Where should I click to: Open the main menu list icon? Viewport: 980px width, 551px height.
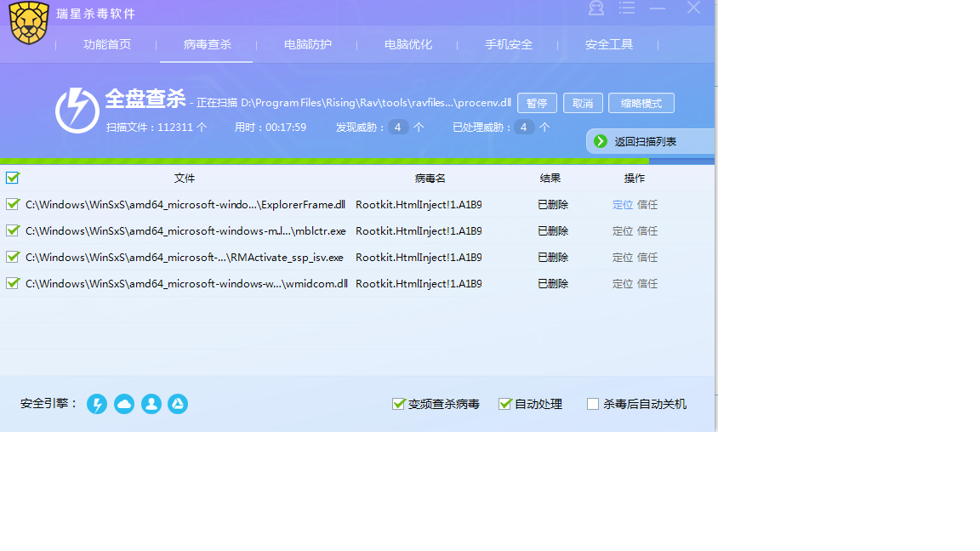pyautogui.click(x=627, y=9)
